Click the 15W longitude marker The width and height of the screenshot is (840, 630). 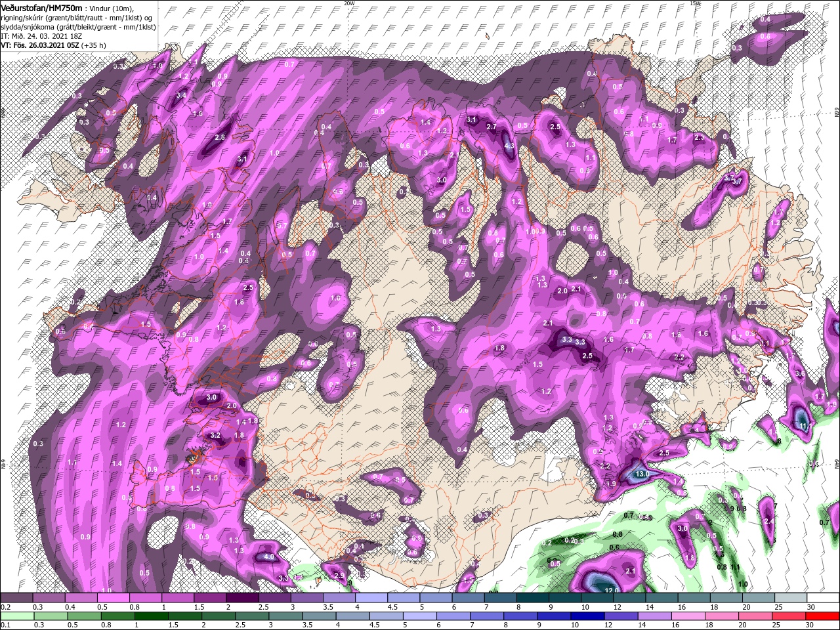click(695, 3)
